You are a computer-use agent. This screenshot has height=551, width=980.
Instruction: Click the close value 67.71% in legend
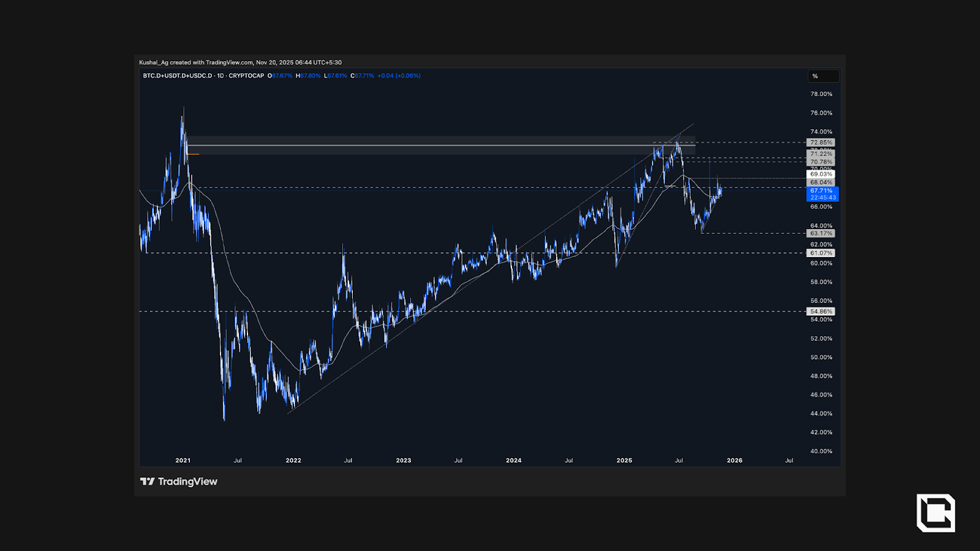pyautogui.click(x=364, y=76)
